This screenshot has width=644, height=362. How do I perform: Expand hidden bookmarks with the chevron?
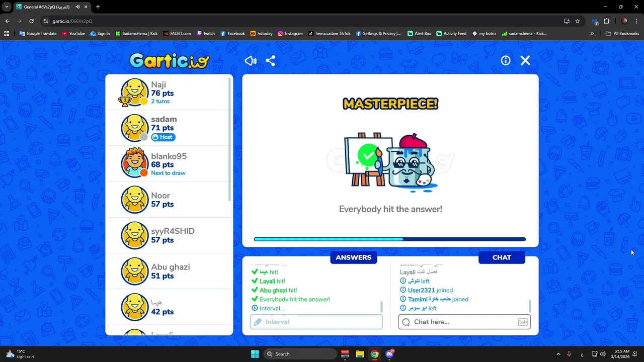(x=592, y=34)
